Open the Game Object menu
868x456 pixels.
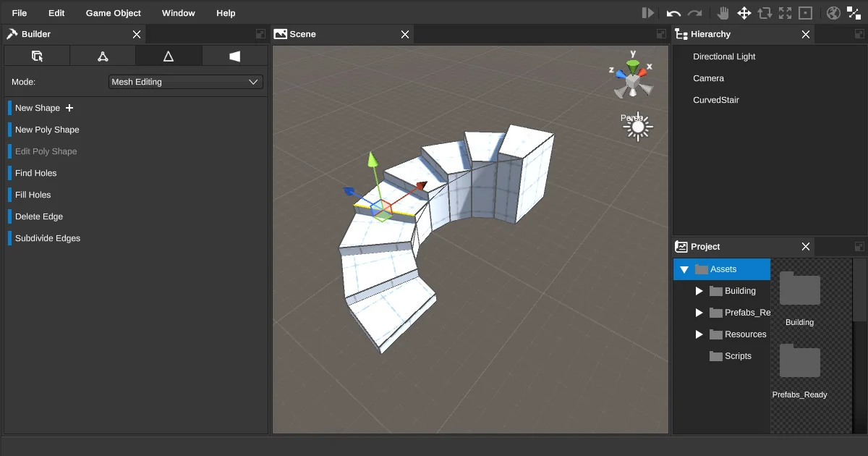113,12
